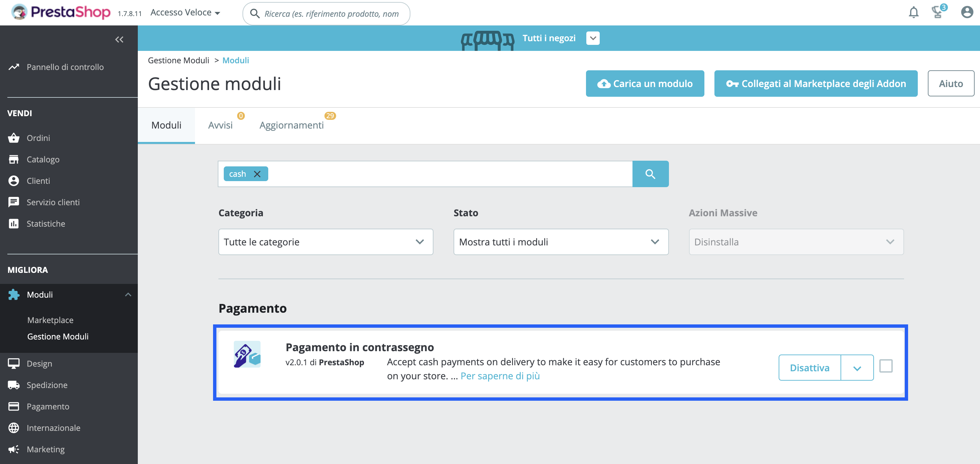Viewport: 980px width, 464px height.
Task: Click the Marketing megaphone icon
Action: tap(14, 449)
